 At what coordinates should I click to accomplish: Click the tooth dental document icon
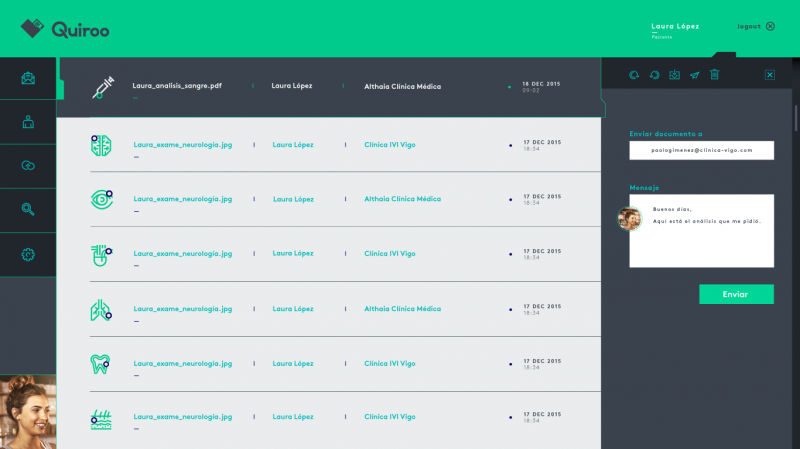[x=100, y=363]
